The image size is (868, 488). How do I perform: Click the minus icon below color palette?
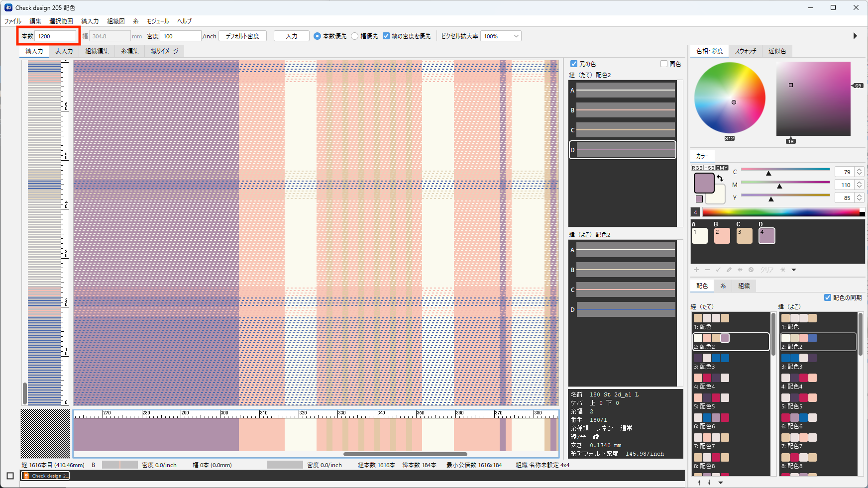707,270
